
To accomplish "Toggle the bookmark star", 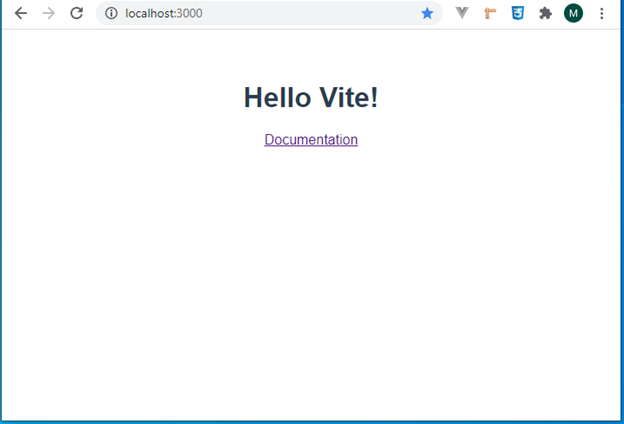I will coord(427,13).
